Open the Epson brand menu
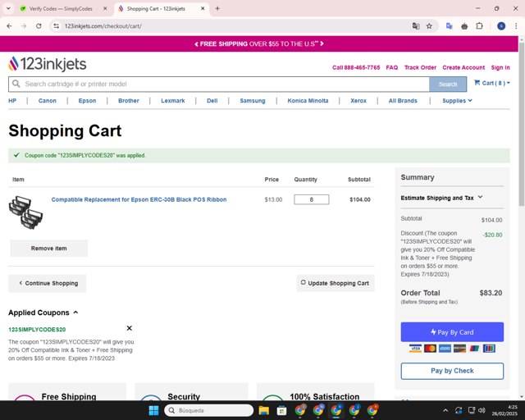Image resolution: width=525 pixels, height=420 pixels. point(87,101)
